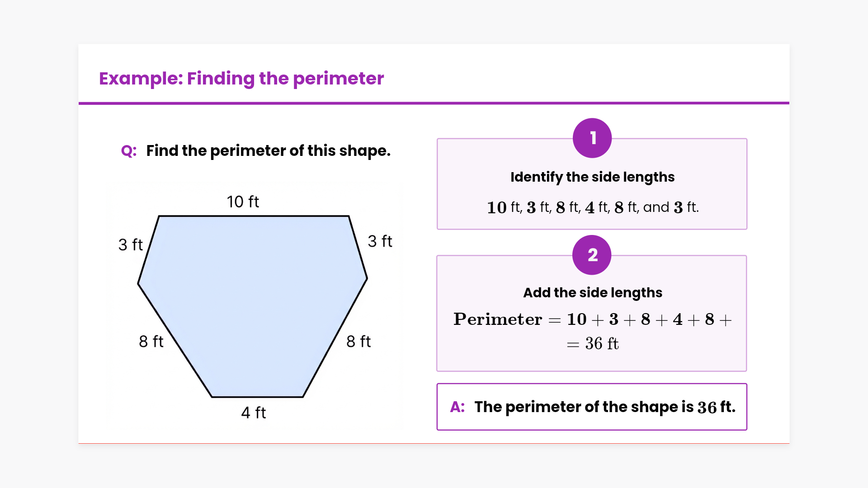Screen dimensions: 868x488
Task: Select the answer text 'The perimeter of the shape is 36 ft.'
Action: [605, 407]
